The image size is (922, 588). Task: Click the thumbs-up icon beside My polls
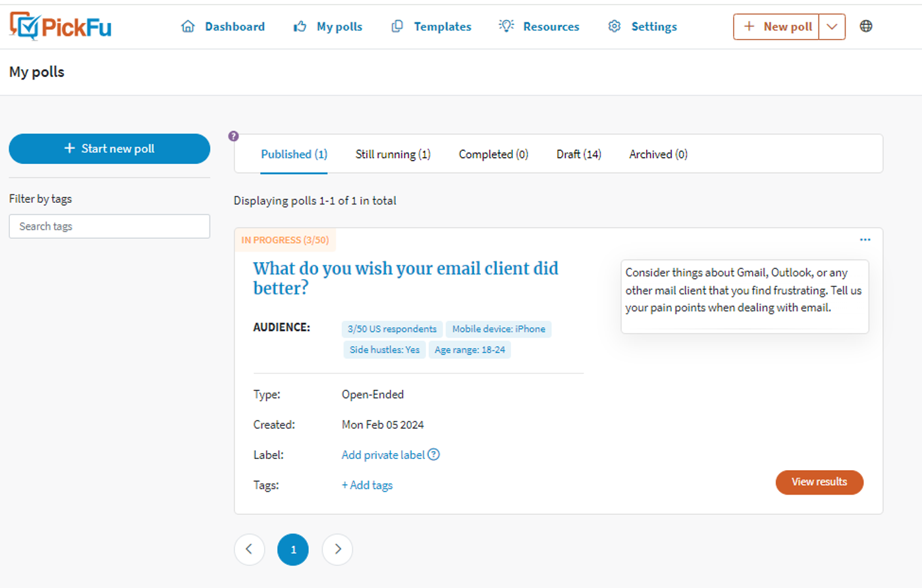(x=300, y=26)
